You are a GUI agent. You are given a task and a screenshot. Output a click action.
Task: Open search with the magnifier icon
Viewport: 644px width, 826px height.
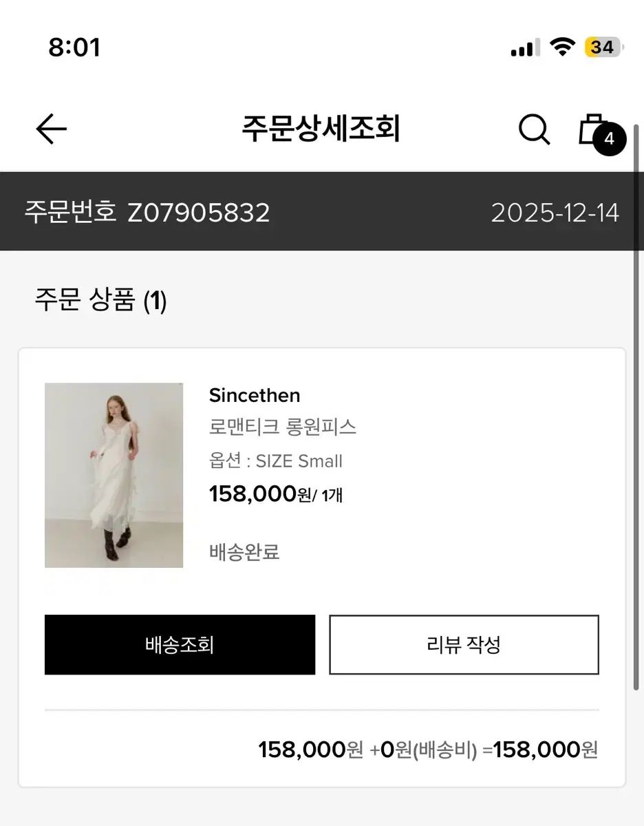click(534, 129)
